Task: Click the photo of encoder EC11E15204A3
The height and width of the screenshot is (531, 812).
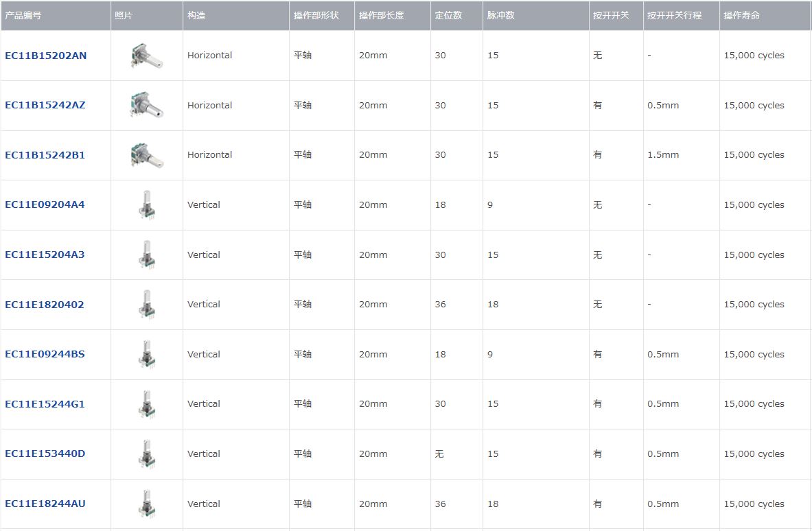Action: click(x=147, y=255)
